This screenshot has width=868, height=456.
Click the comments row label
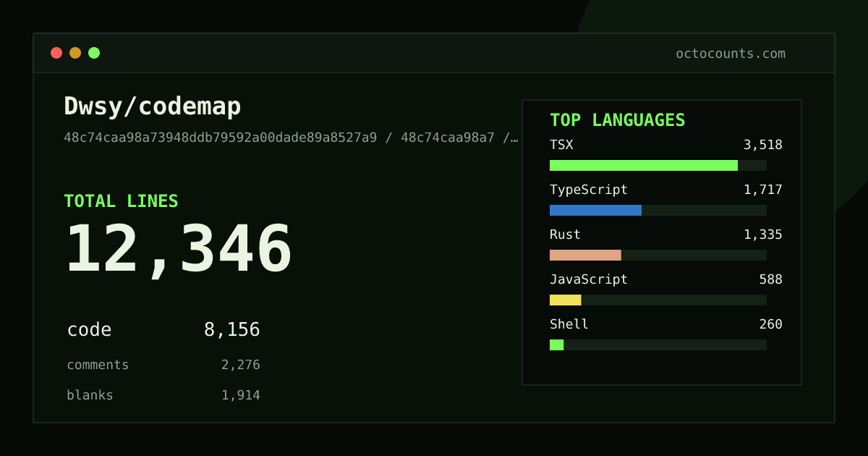tap(98, 365)
